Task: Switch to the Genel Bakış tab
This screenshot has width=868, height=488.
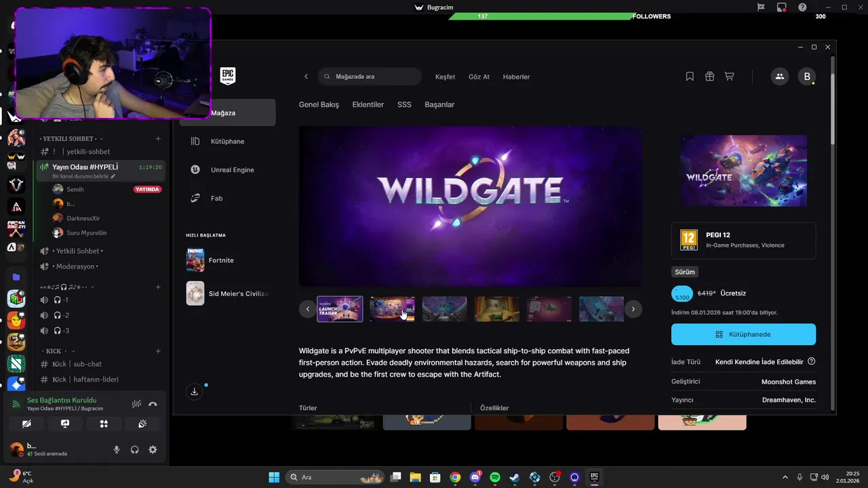Action: (x=319, y=104)
